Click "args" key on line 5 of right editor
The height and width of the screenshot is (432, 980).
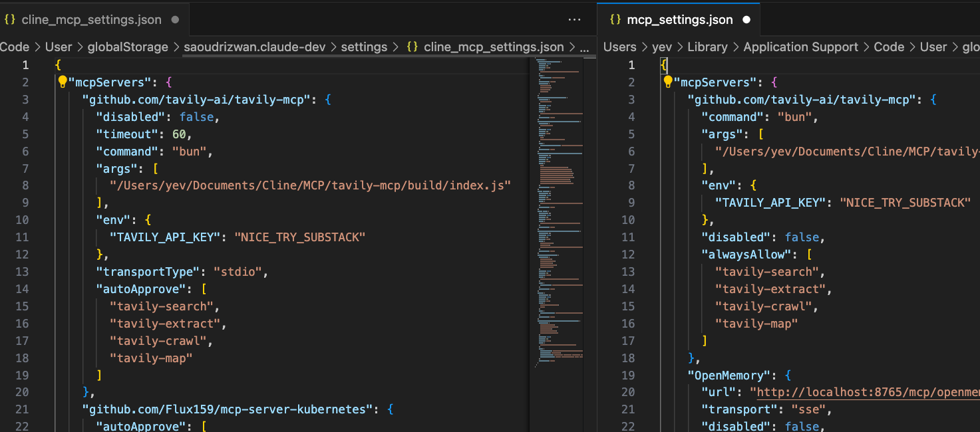[x=722, y=134]
